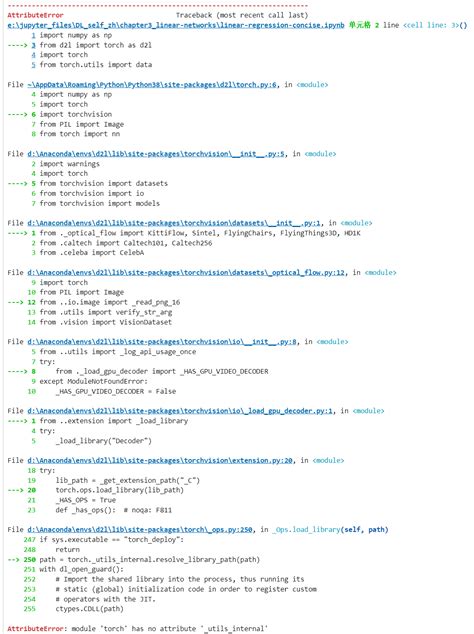This screenshot has height=634, width=474.
Task: Open the datasets\_optical_flow.py:12 file link
Action: pos(186,273)
